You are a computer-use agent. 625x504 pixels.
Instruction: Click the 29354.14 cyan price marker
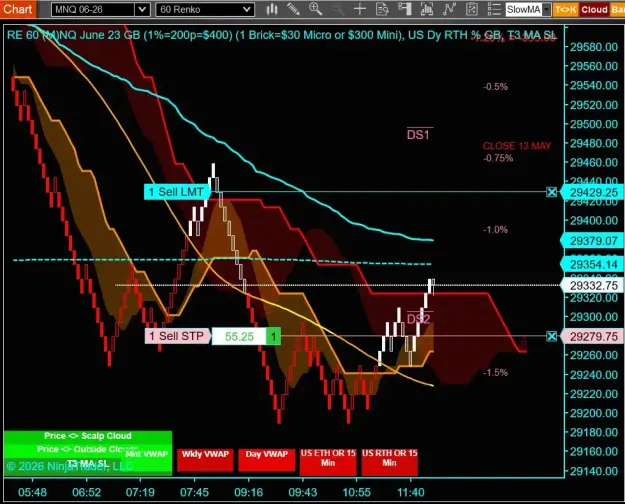tap(592, 264)
